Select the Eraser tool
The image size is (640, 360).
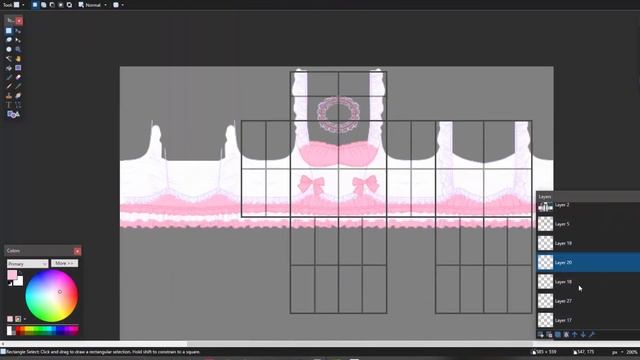[x=18, y=78]
